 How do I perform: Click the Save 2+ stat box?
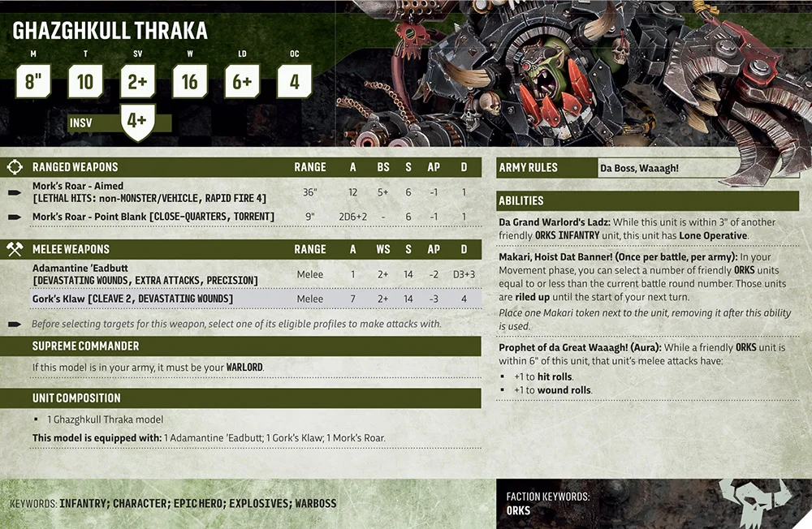click(138, 81)
